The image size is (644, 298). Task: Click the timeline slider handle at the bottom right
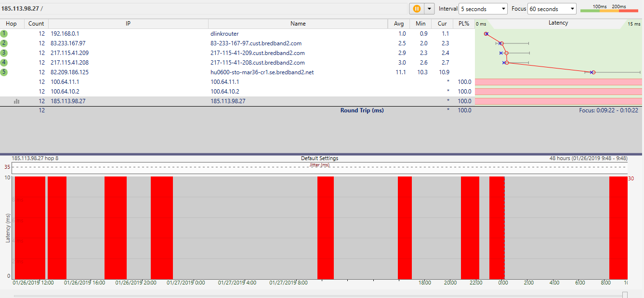point(625,295)
